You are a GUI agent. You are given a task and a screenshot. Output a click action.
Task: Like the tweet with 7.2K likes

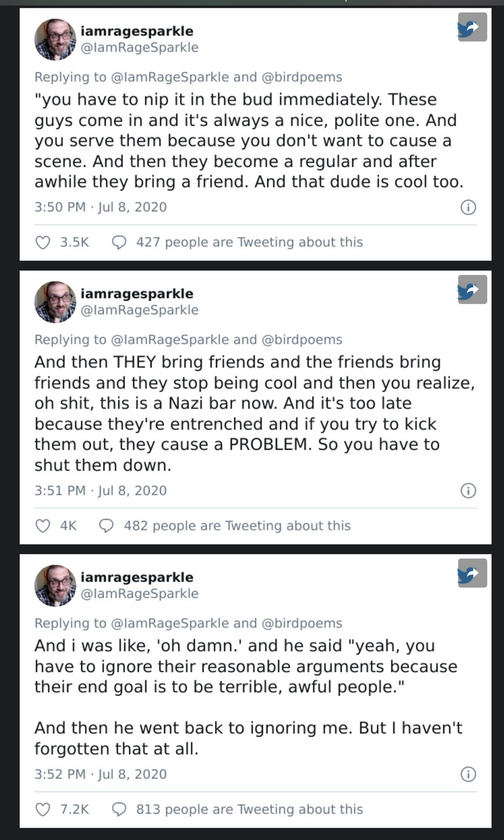click(43, 809)
